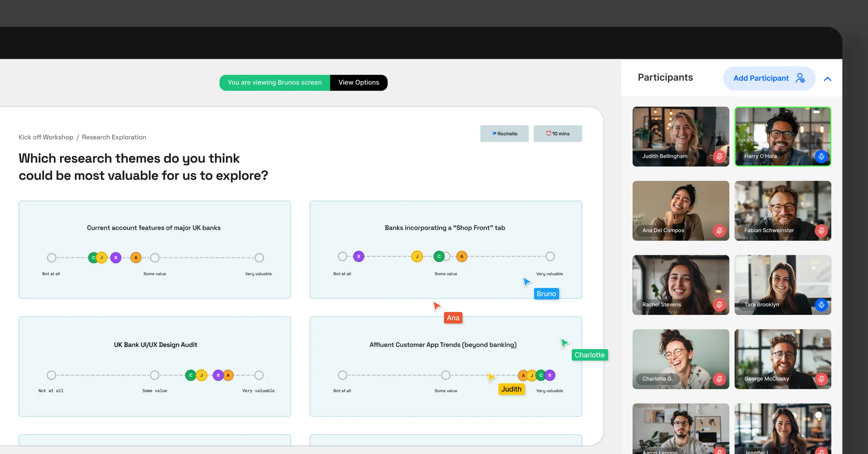Screen dimensions: 868x454
Task: Click purple B marker on Shop Front scale
Action: pos(358,256)
